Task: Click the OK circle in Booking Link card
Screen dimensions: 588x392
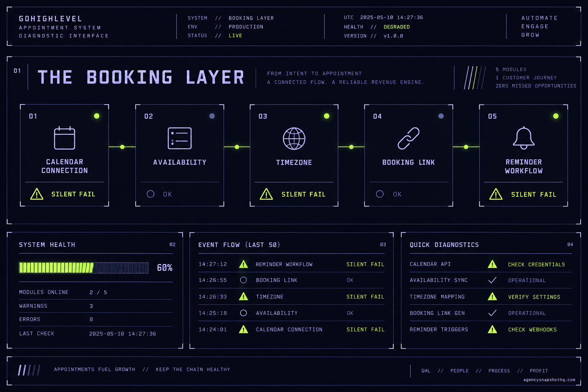Action: tap(380, 194)
